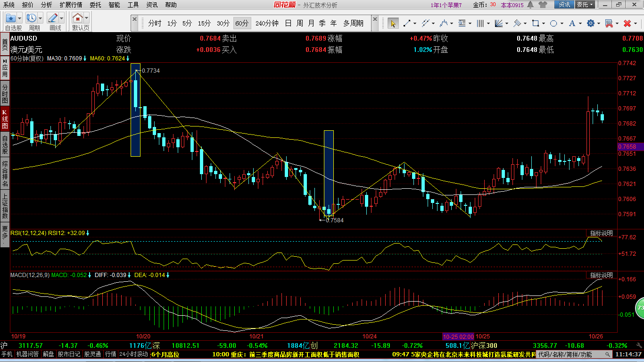Viewport: 644px width, 362px height.
Task: Click the green round 73 badge
Action: point(640,308)
